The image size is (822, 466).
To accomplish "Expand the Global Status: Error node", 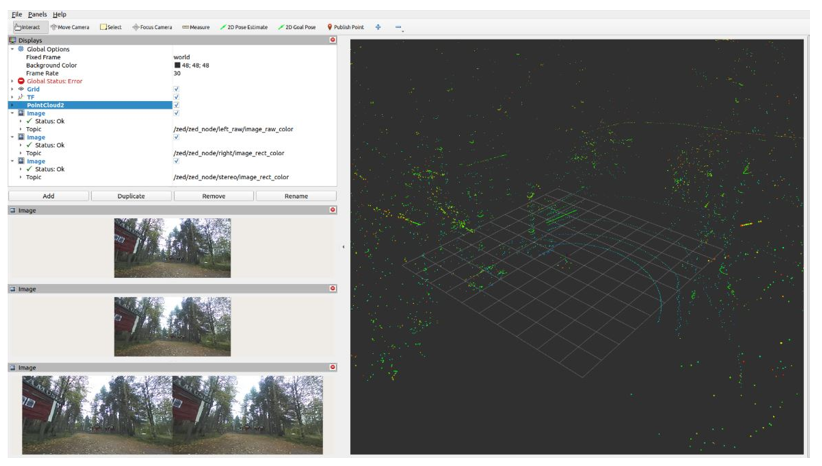I will [x=12, y=81].
